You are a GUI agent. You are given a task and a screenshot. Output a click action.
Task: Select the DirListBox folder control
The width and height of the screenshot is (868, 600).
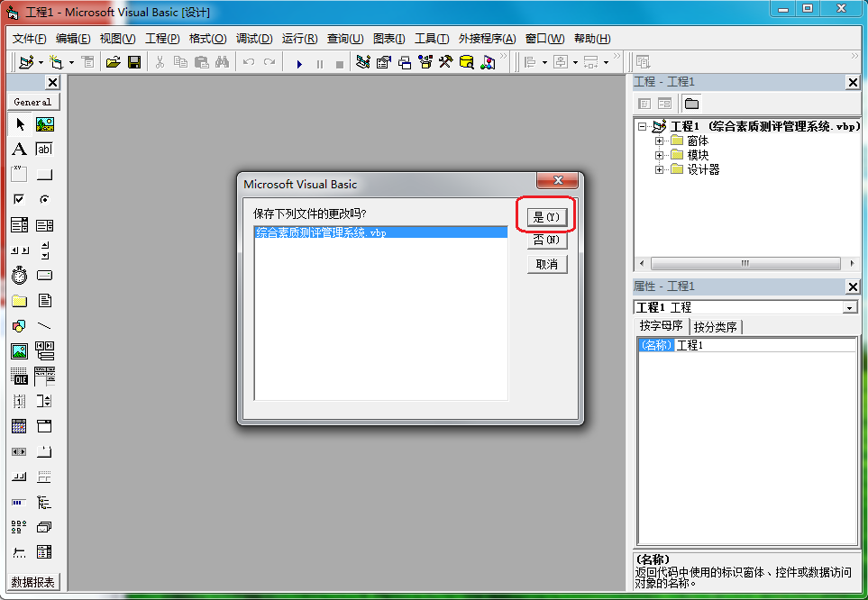[19, 301]
